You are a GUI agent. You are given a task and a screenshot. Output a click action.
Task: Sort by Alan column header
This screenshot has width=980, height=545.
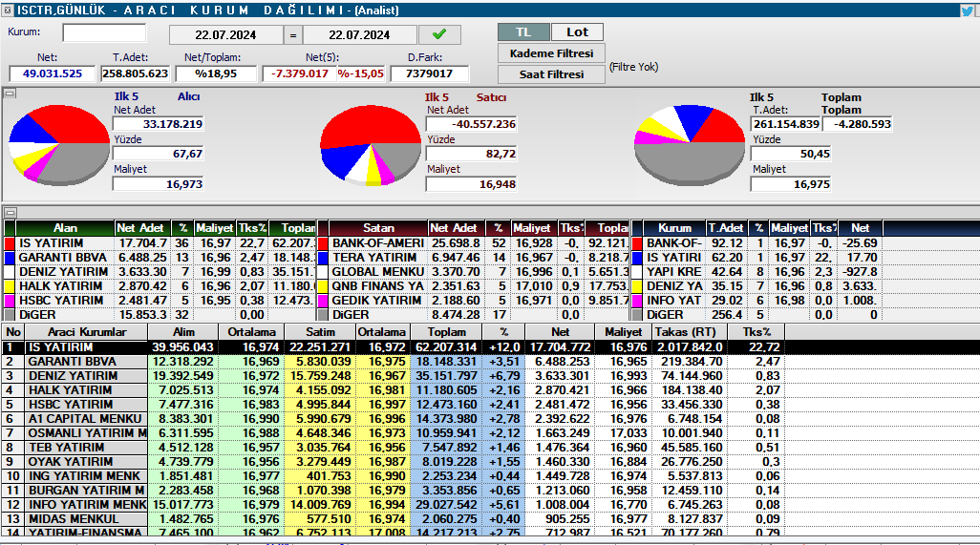click(65, 228)
